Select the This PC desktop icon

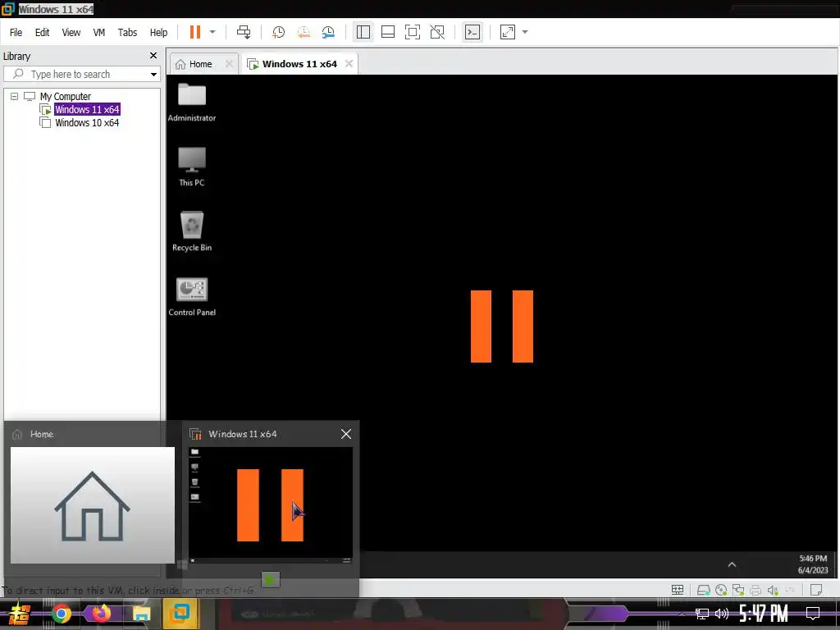click(192, 167)
